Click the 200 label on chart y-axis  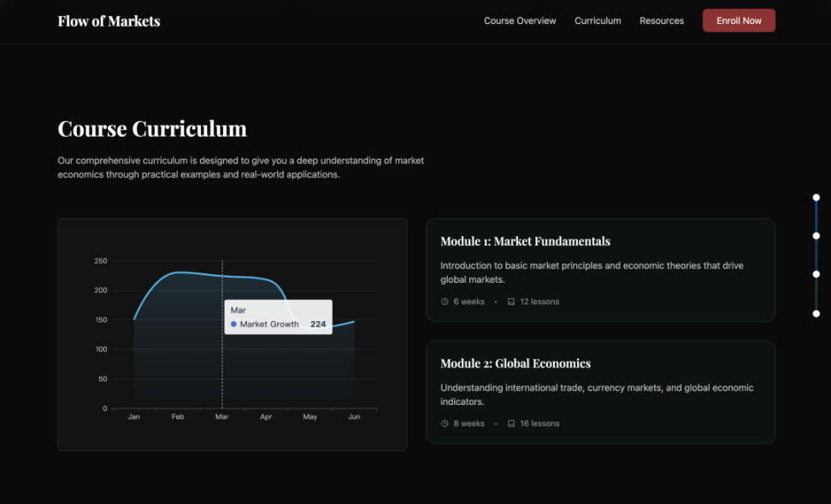coord(101,290)
